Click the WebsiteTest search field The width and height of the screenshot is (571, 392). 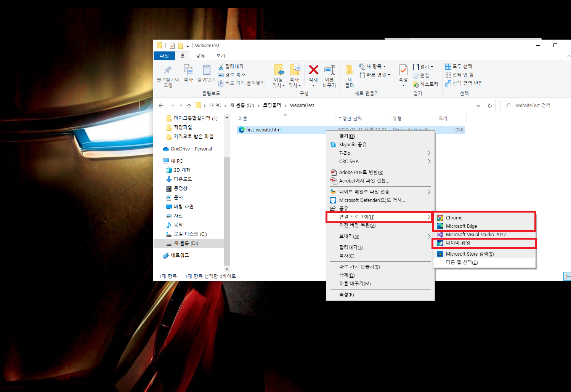click(536, 106)
